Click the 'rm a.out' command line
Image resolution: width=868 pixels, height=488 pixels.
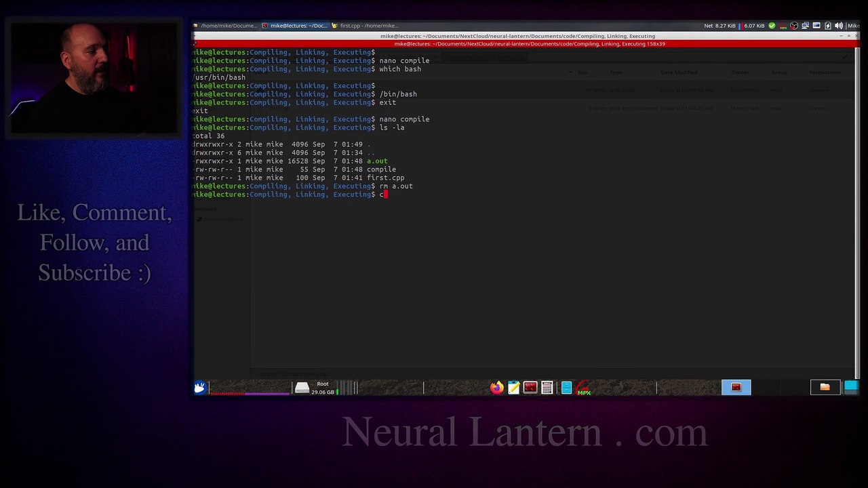396,186
